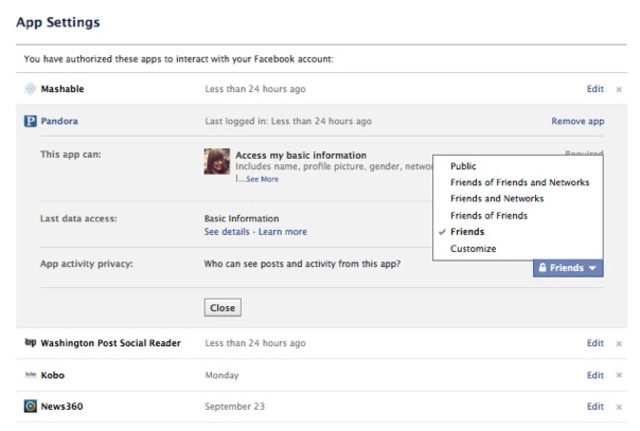Remove Mashable with its x icon
Viewport: 640px width, 431px height.
point(619,89)
